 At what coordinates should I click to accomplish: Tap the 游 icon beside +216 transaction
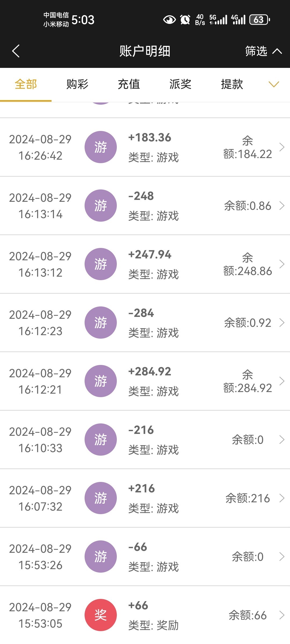tap(100, 498)
